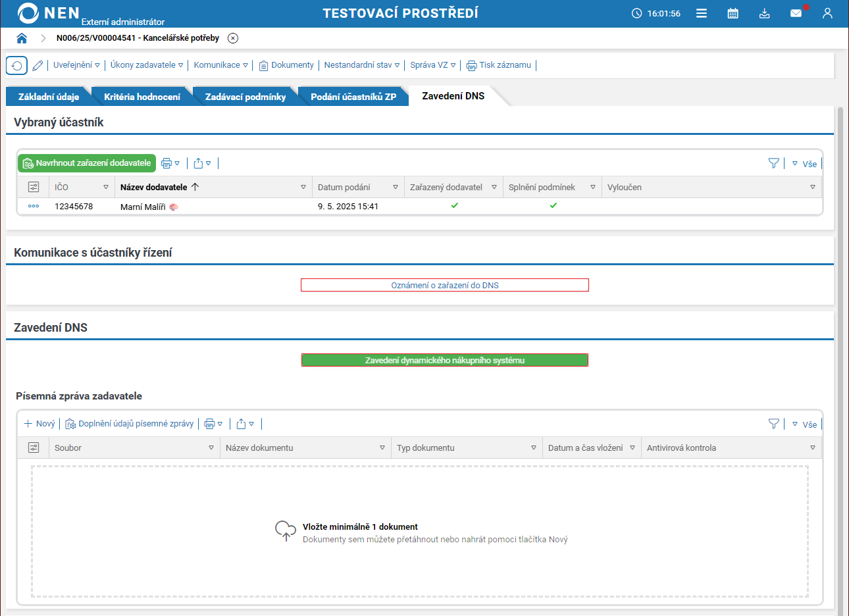The height and width of the screenshot is (616, 849).
Task: Click filter icon in Vybraný účastník table
Action: 773,163
